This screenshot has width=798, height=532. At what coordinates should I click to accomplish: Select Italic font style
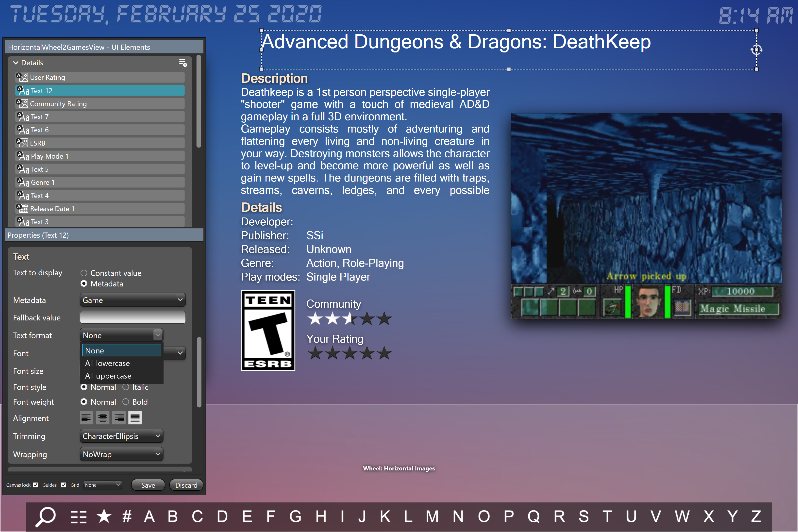[x=126, y=387]
